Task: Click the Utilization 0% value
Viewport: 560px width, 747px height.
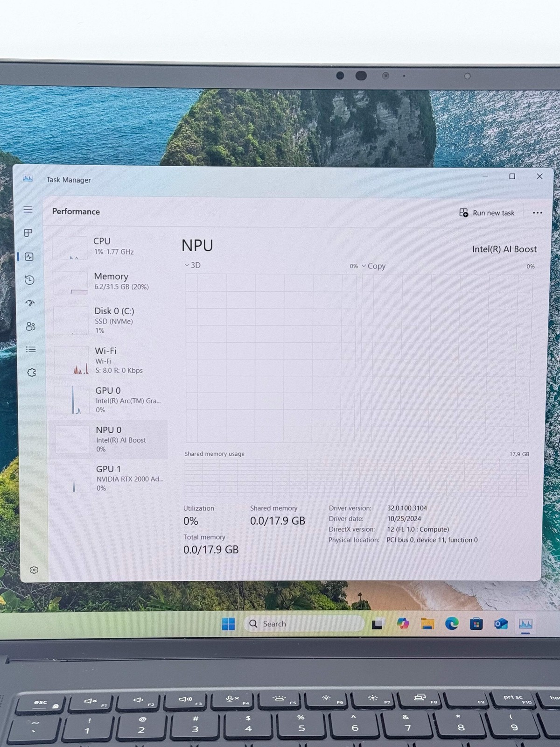Action: [x=191, y=521]
